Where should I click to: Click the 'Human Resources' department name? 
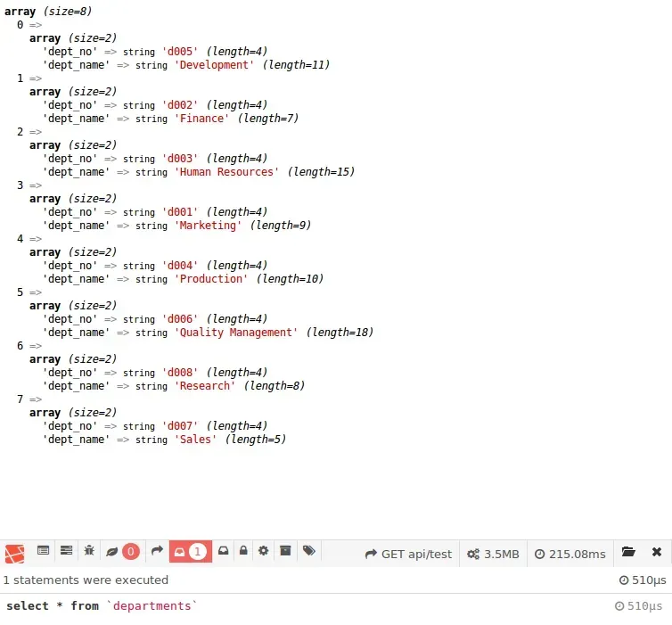(x=226, y=172)
